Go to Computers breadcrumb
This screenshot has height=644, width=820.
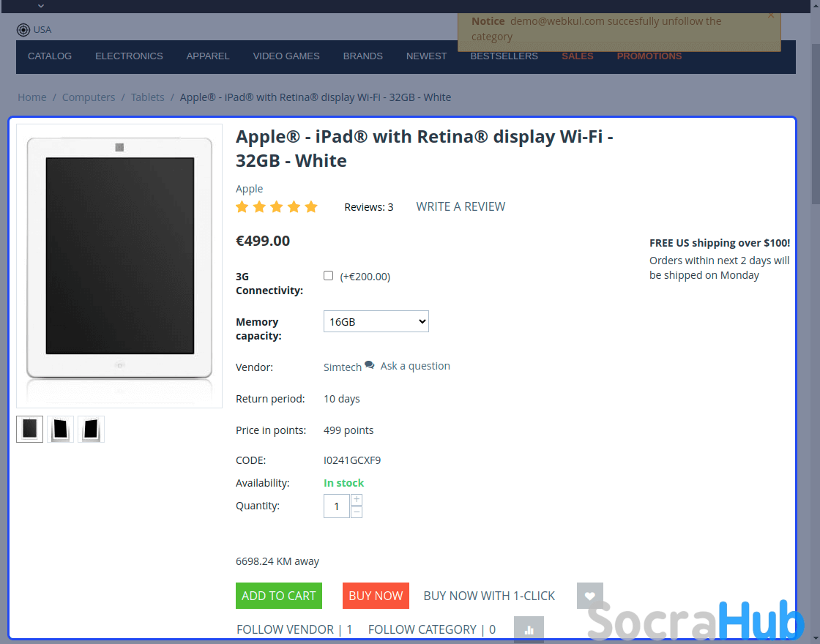coord(89,97)
